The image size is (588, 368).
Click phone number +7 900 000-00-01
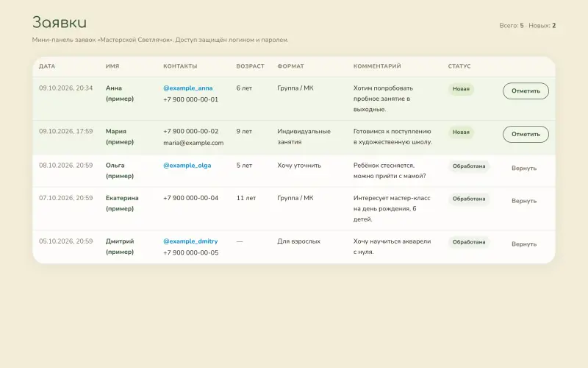pyautogui.click(x=190, y=99)
